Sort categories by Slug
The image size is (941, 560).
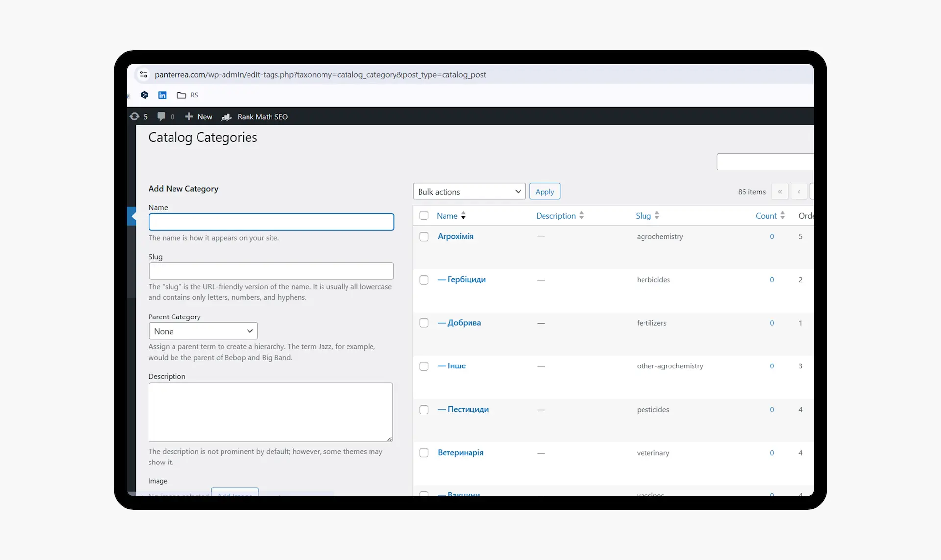(x=644, y=215)
